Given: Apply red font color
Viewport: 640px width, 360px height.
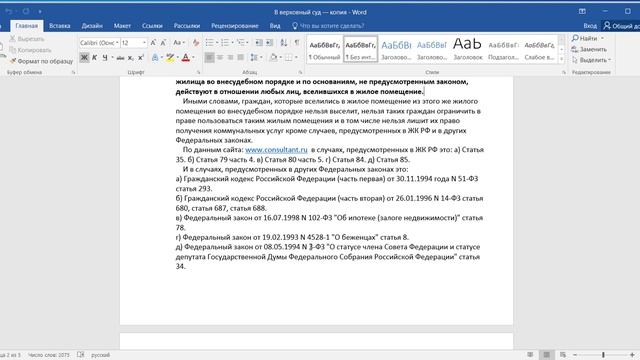Looking at the screenshot, I should 186,58.
